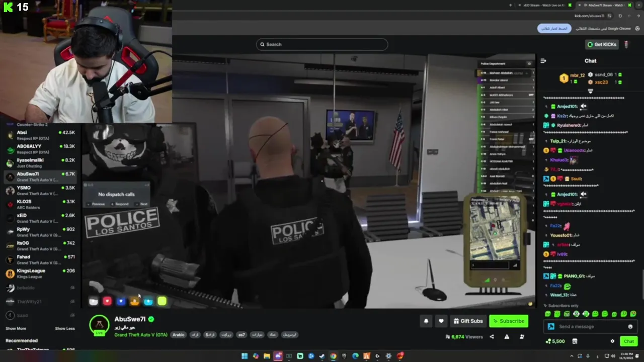This screenshot has width=644, height=362.
Task: Open Fahad channel in sidebar
Action: click(x=40, y=259)
